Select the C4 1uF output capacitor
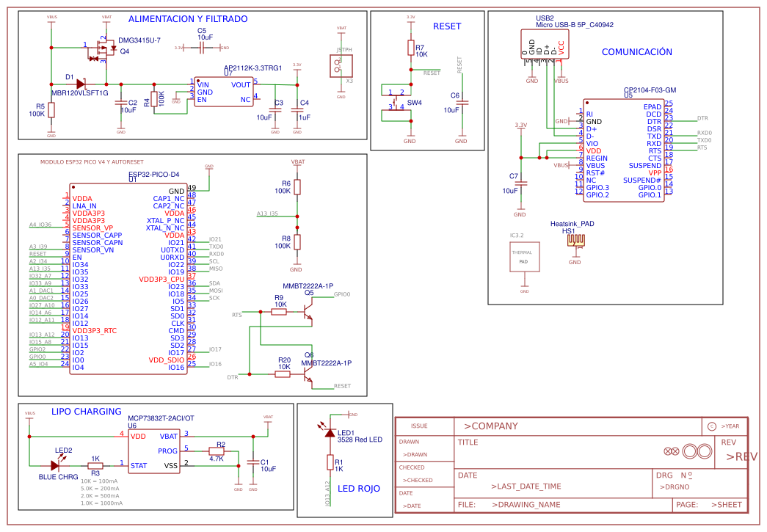Screen dimensions: 767x532 (x=297, y=111)
